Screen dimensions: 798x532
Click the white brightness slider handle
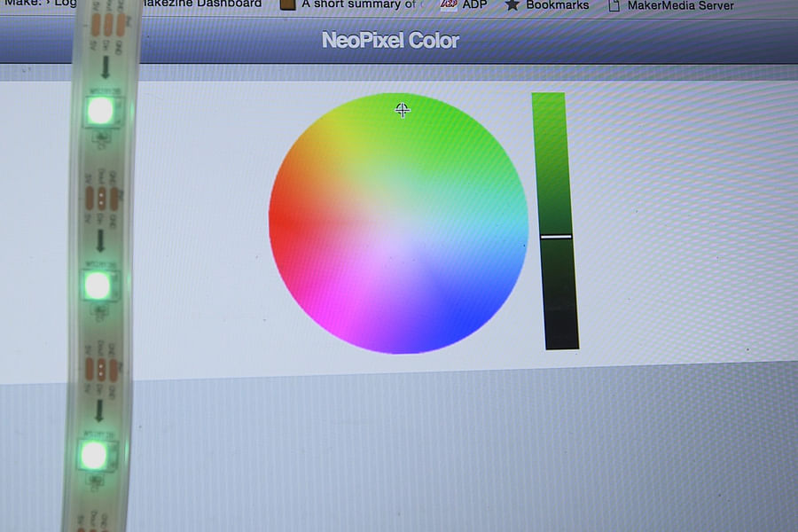pos(556,236)
